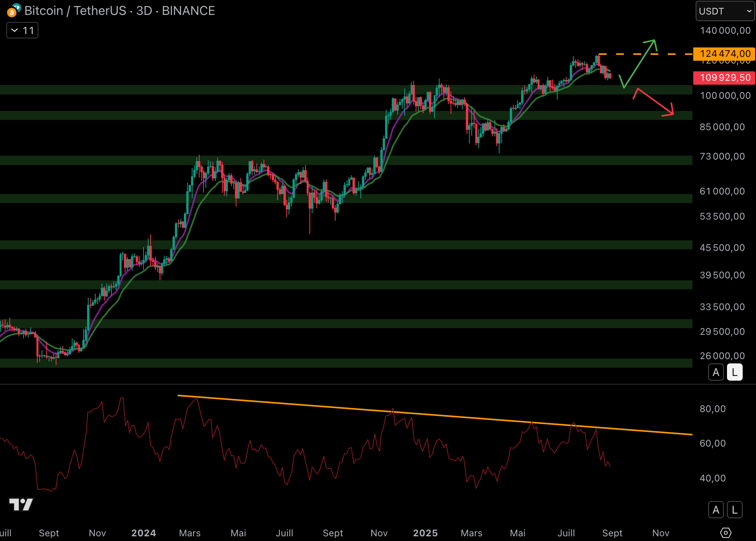Toggle auto scale A on price pane

click(x=716, y=372)
